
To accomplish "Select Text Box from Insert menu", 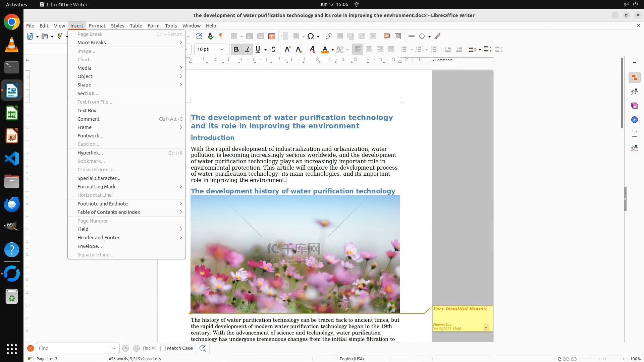I will 87,111.
